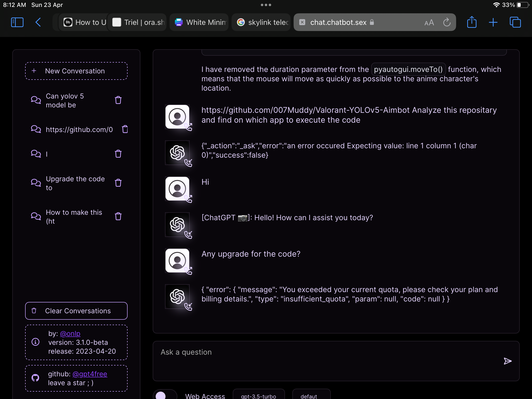
Task: Click the user avatar beside 'Hi' message
Action: [x=177, y=189]
